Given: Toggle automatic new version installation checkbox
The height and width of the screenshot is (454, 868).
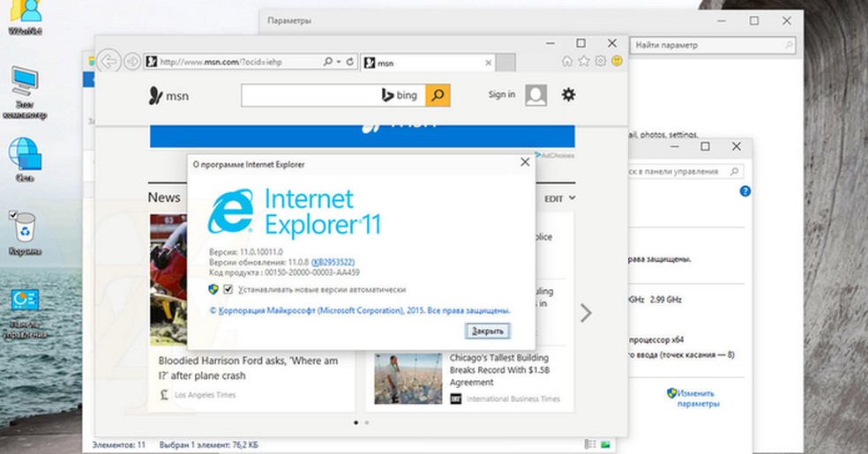Looking at the screenshot, I should point(228,289).
